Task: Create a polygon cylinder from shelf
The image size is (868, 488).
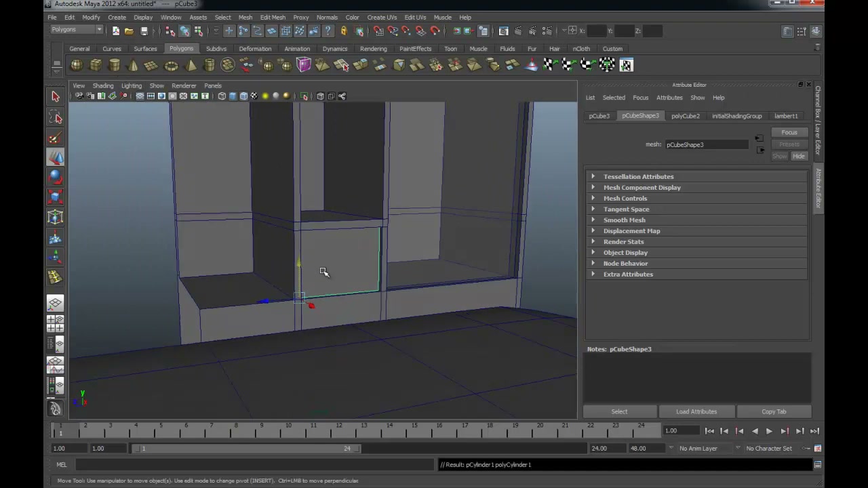Action: coord(115,65)
